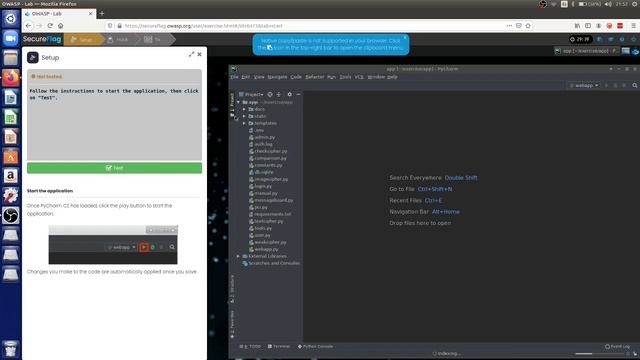
Task: Toggle the Favorites side tool window tab
Action: tap(232, 324)
